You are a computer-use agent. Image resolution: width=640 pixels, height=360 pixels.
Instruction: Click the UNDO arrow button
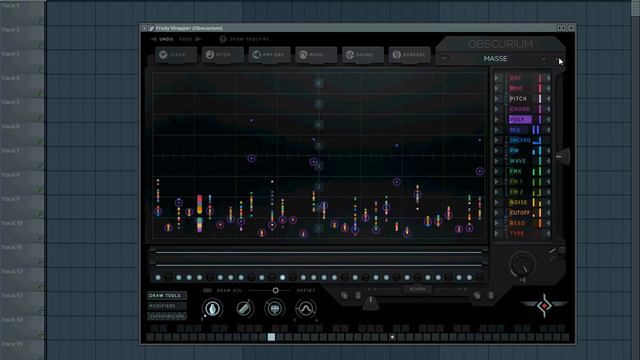pos(162,39)
